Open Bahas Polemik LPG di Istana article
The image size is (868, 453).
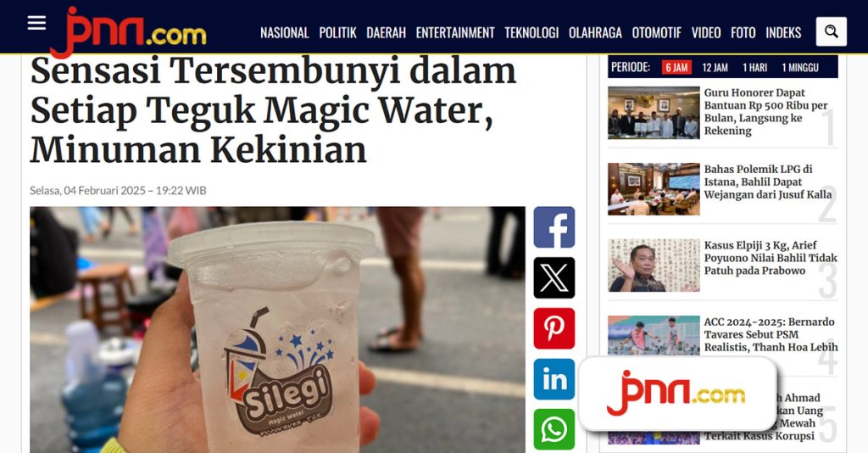click(x=768, y=182)
